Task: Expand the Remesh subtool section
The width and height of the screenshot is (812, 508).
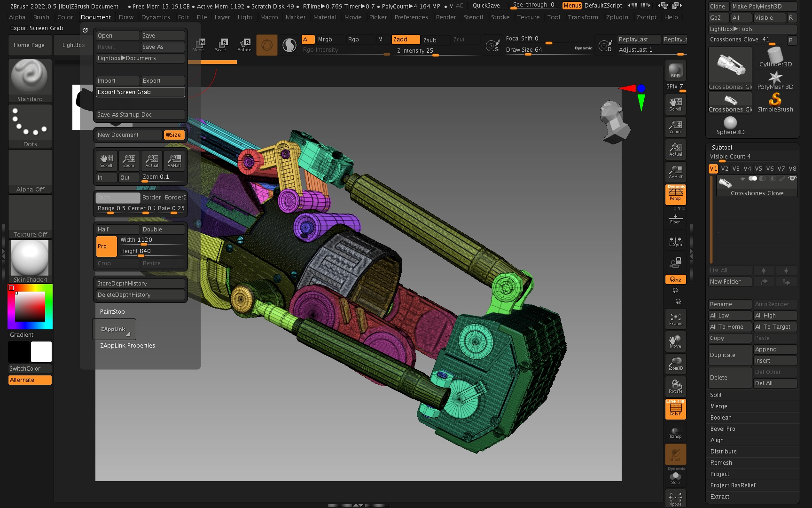Action: coord(721,463)
